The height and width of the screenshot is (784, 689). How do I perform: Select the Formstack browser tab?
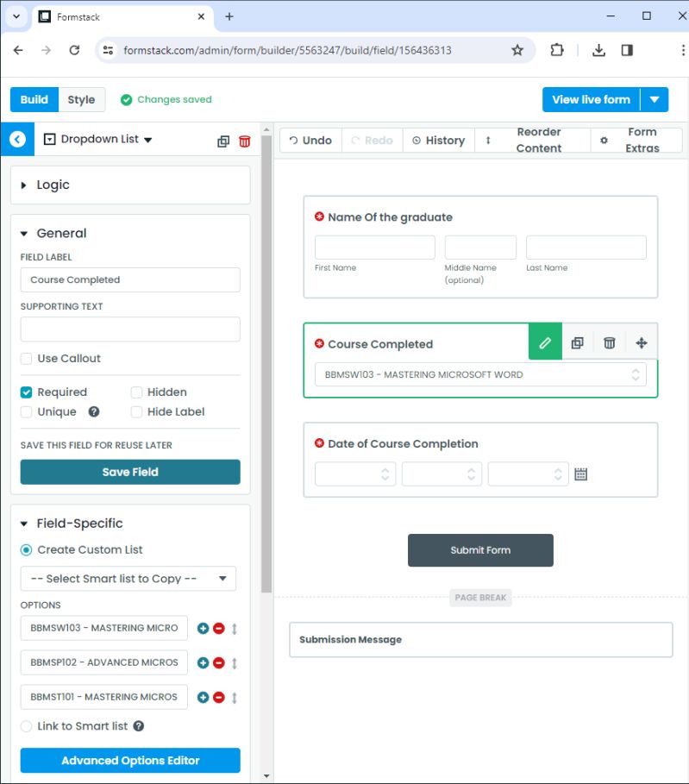click(122, 17)
